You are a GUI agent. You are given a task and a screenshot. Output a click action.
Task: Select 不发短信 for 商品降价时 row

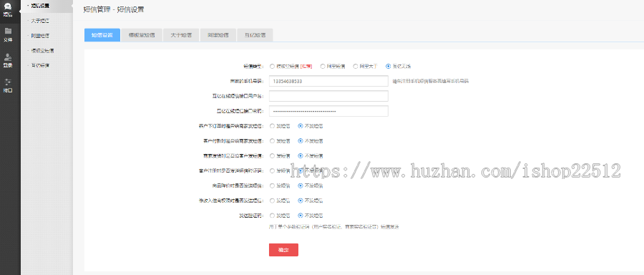click(x=301, y=185)
